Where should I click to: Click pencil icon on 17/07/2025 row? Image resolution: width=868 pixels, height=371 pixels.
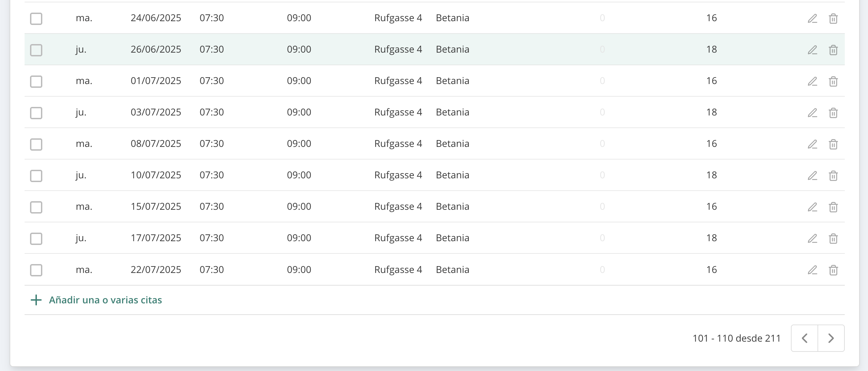(812, 238)
